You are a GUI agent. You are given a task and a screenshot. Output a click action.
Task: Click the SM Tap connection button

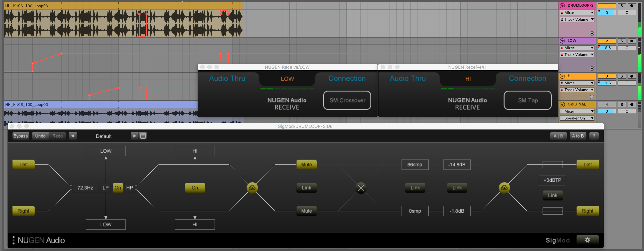(528, 100)
